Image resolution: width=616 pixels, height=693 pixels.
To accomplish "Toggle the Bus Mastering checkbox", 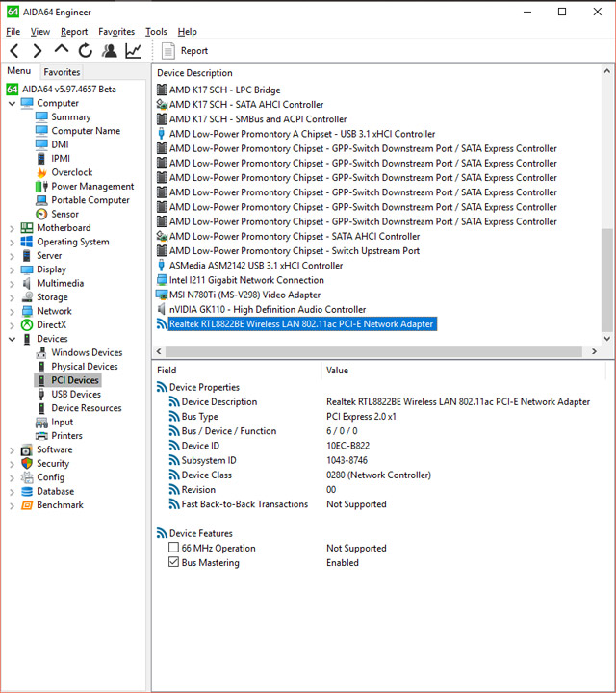I will (x=173, y=563).
